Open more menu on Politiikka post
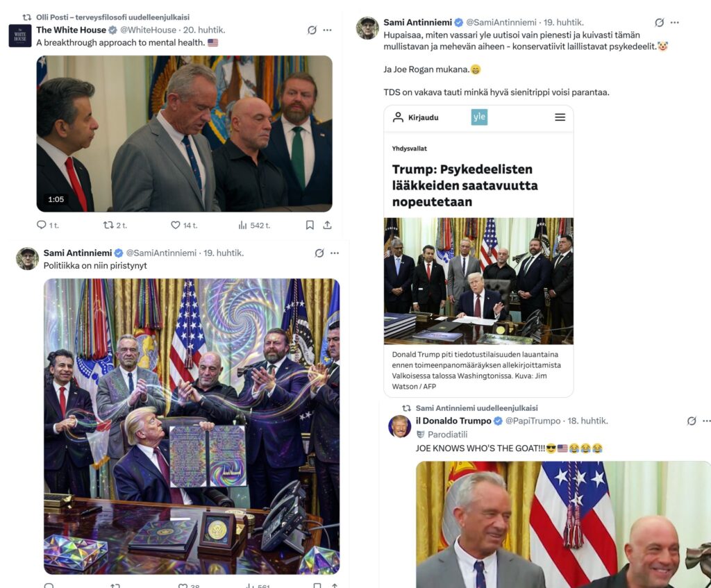 tap(335, 253)
